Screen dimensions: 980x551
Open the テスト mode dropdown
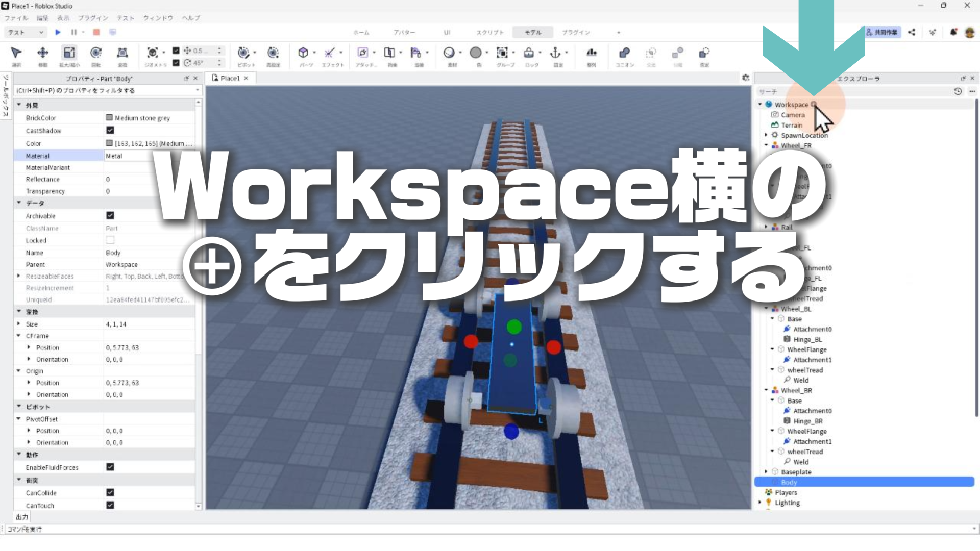pos(27,32)
